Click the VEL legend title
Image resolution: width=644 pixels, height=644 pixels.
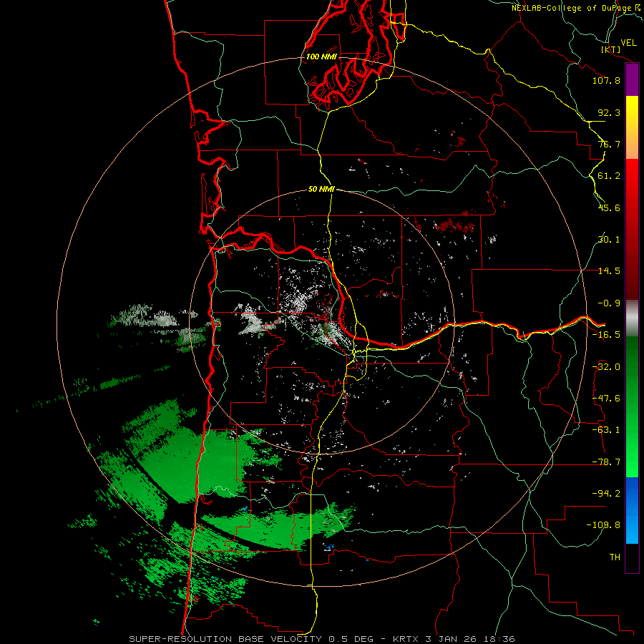click(x=629, y=43)
